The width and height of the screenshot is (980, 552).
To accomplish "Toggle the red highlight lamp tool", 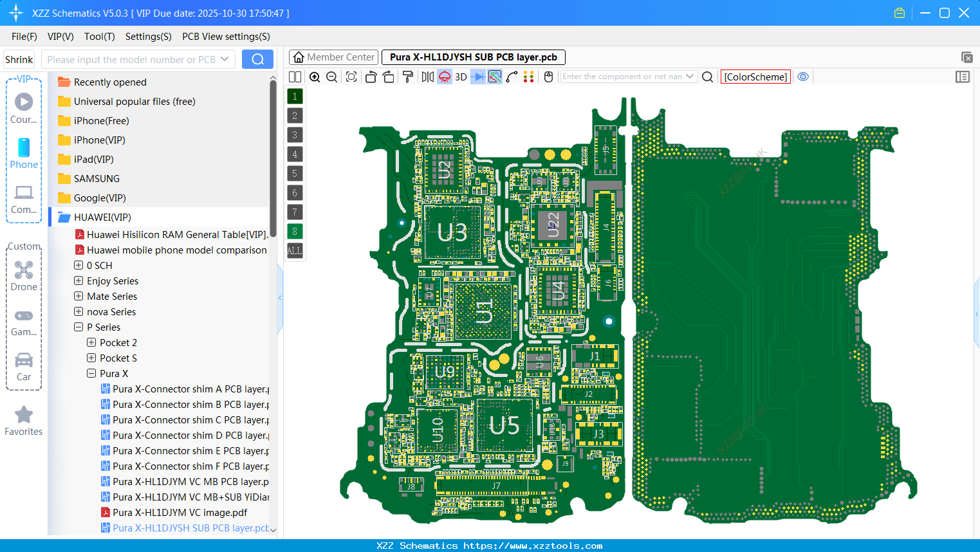I will pyautogui.click(x=445, y=77).
